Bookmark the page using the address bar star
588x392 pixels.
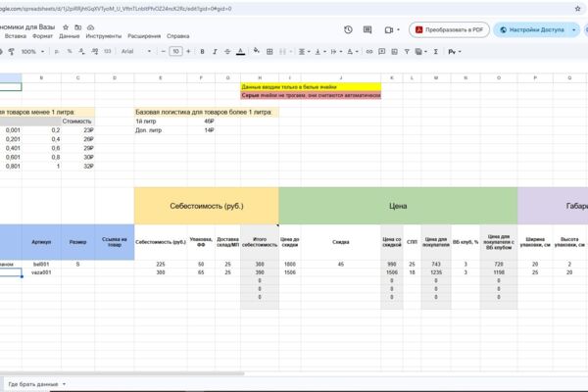[x=577, y=9]
